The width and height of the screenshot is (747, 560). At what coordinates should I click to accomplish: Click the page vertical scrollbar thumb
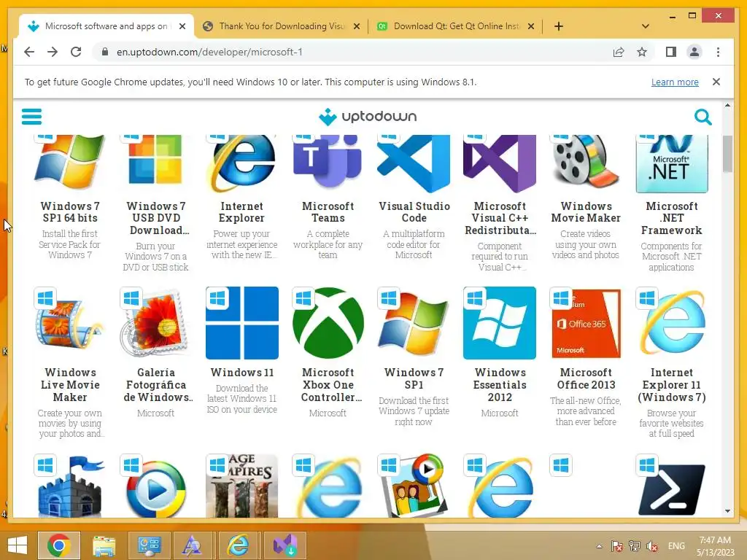click(727, 154)
